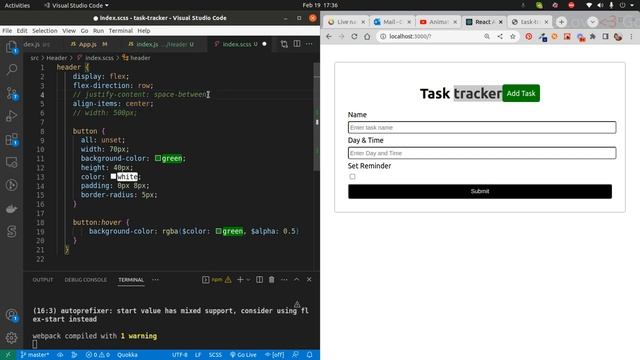Viewport: 640px width, 360px height.
Task: Open the Docker view in activity bar
Action: (11, 209)
